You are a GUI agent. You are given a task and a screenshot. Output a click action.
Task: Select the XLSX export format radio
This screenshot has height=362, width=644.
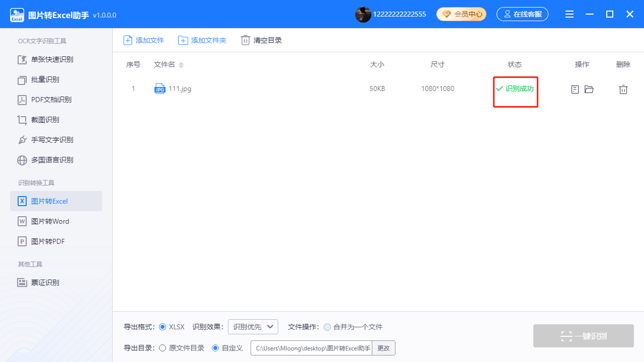pyautogui.click(x=162, y=327)
